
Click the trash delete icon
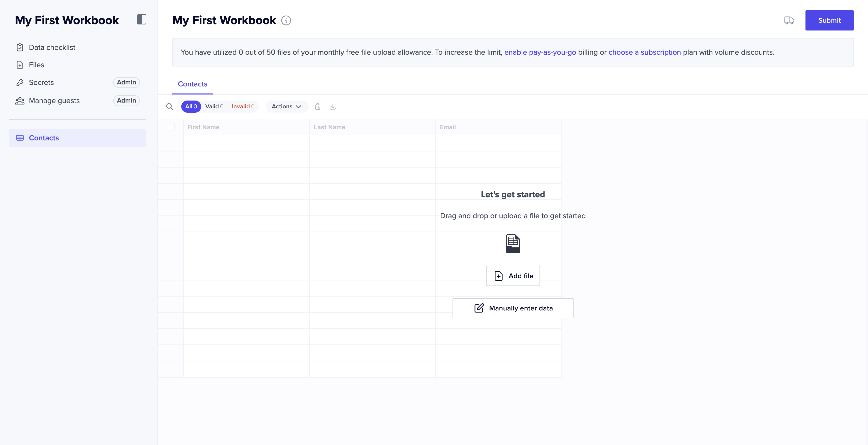tap(317, 107)
